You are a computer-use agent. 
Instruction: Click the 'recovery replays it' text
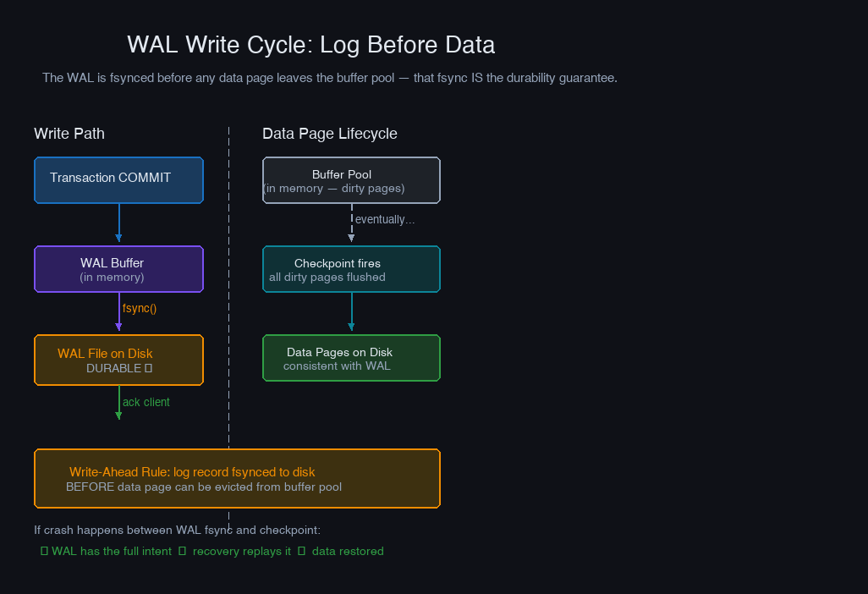[241, 552]
